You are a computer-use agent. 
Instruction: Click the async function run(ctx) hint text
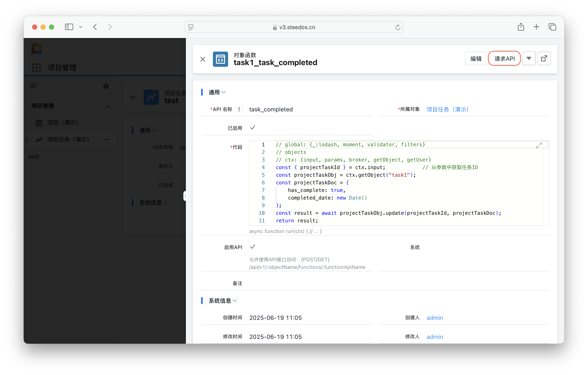[x=286, y=231]
